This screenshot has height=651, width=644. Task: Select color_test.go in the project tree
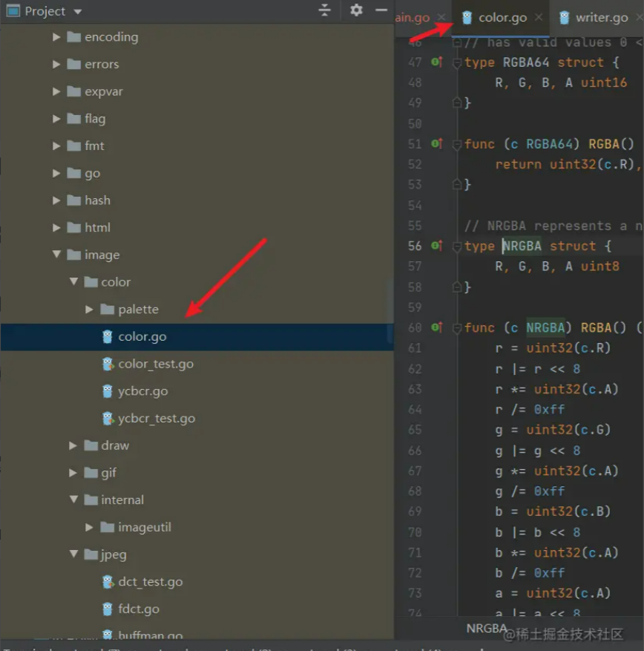[x=197, y=364]
